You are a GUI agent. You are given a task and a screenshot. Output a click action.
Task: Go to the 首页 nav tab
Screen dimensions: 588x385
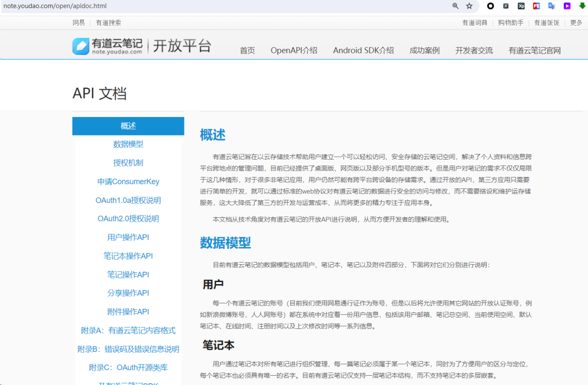click(x=248, y=51)
